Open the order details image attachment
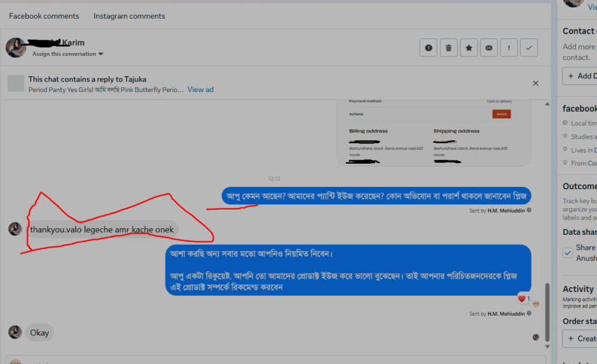597x364 pixels. 430,131
